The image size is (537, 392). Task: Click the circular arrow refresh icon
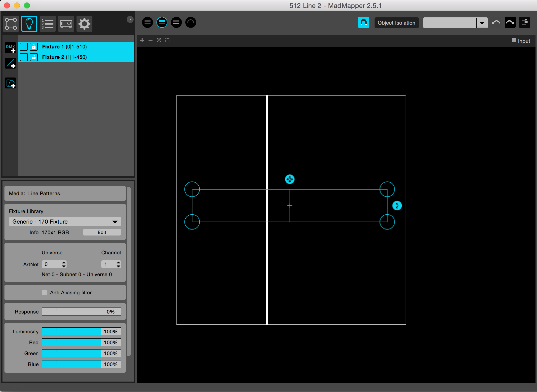coord(191,23)
